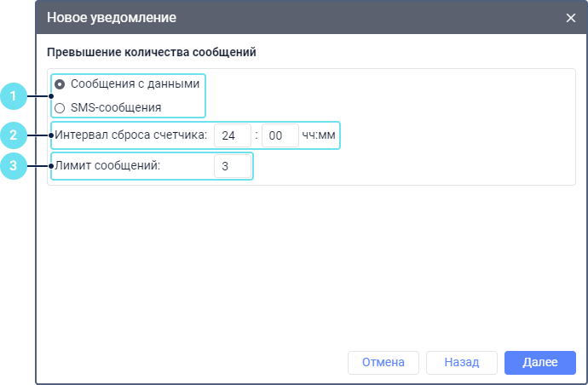Click the 'Лимит сообщений' label
The width and height of the screenshot is (588, 385).
coord(107,166)
